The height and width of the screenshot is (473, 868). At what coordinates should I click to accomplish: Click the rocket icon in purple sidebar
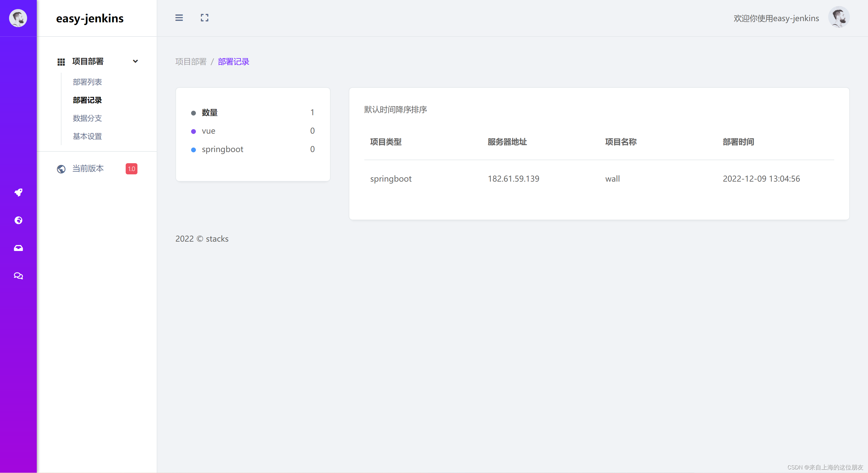tap(18, 192)
